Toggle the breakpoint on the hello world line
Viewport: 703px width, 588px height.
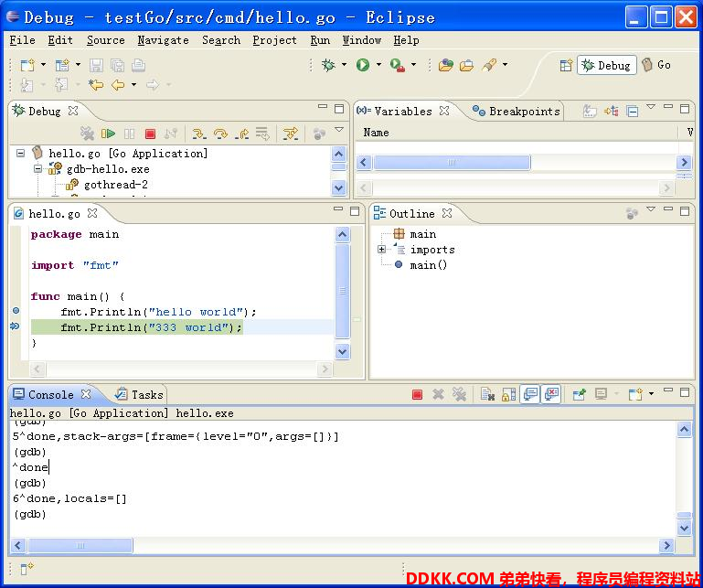point(16,310)
